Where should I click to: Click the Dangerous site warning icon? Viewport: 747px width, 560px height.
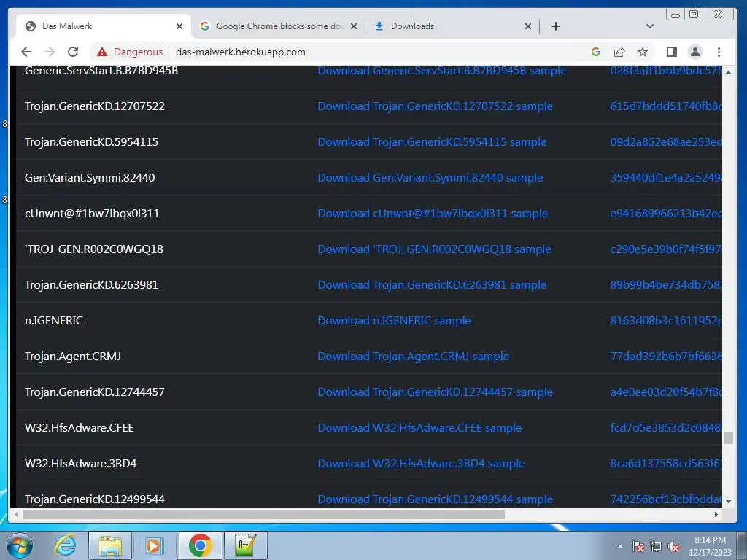pyautogui.click(x=102, y=52)
